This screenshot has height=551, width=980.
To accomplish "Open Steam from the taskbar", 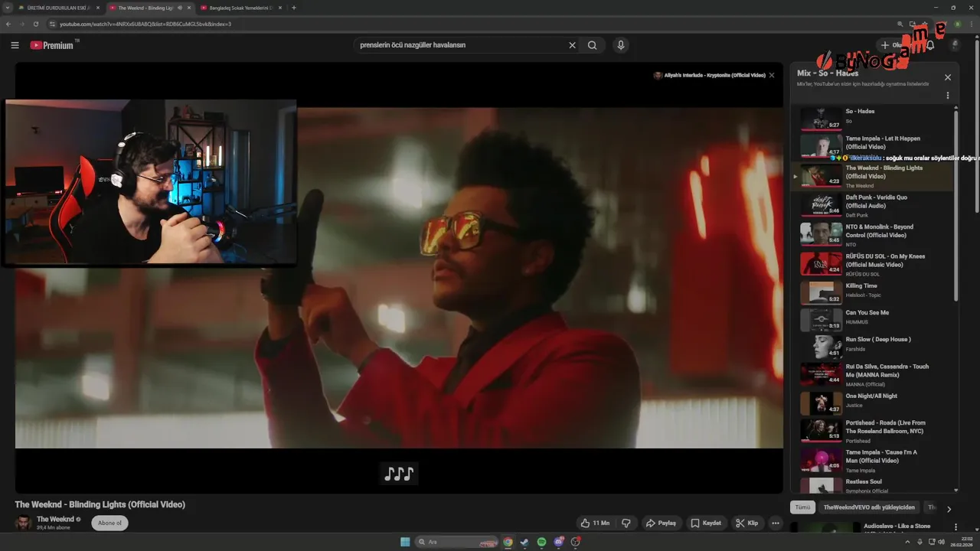I will [x=524, y=542].
